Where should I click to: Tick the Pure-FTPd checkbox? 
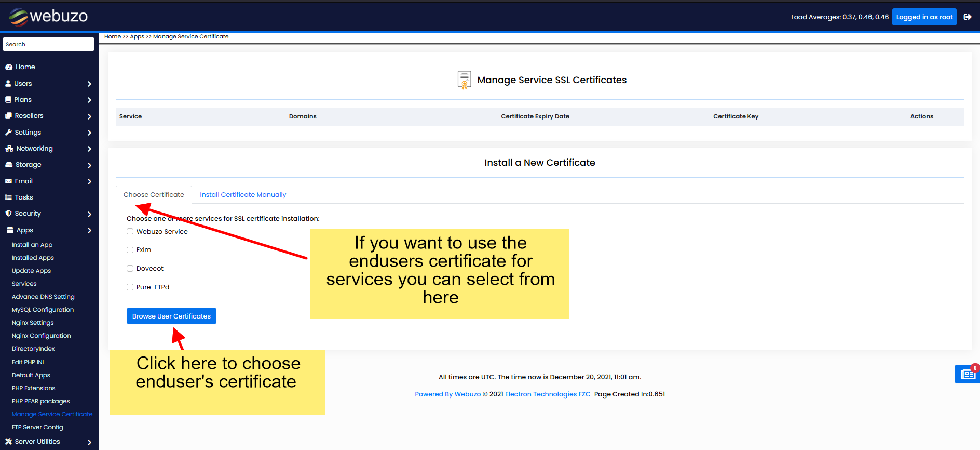[130, 287]
